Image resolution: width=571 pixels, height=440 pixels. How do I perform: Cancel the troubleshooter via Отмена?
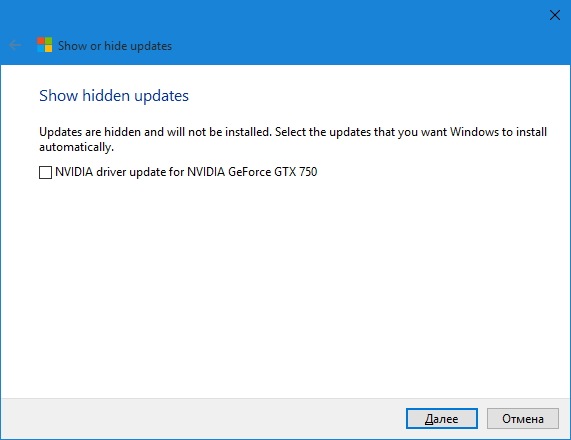coord(523,419)
